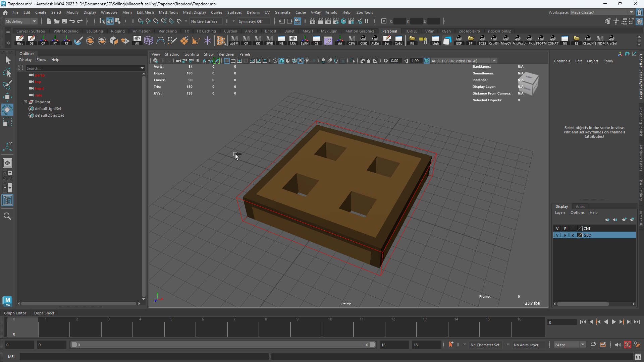Image resolution: width=644 pixels, height=362 pixels.
Task: Toggle playback P of the GEO layer
Action: coord(565,235)
